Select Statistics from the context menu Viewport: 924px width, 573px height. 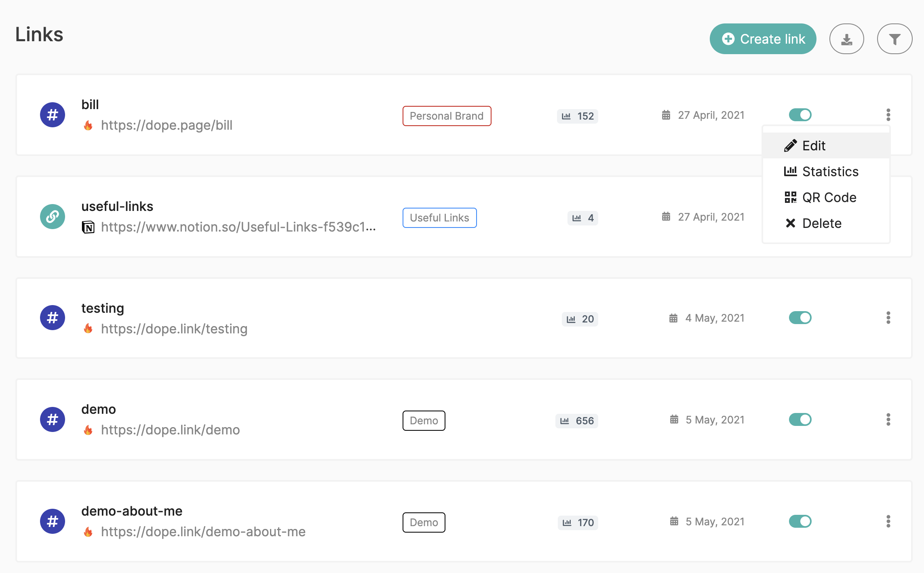826,171
